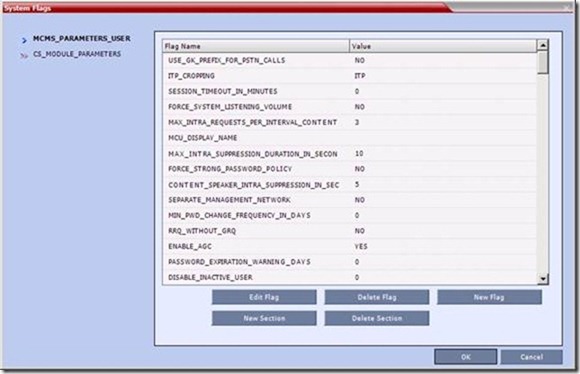
Task: Select MIN_PWD_CHANGE_FREQUENCY_IN_DAYS flag row
Action: [x=350, y=216]
